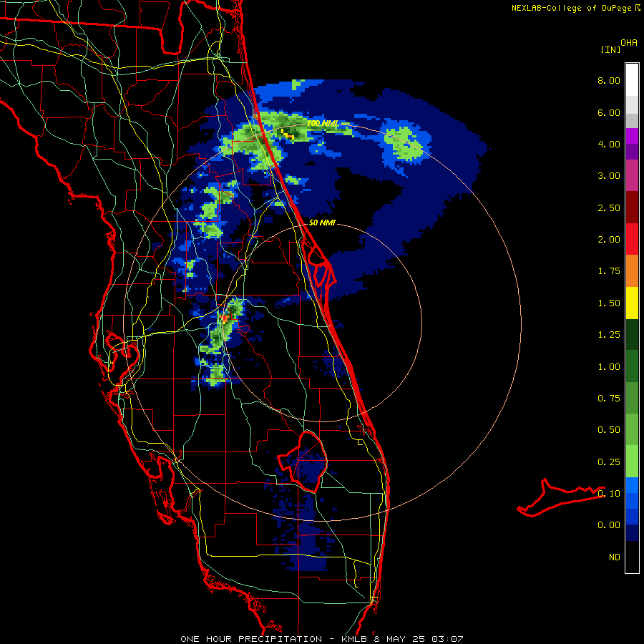Select the 8.00 legend value
The image size is (644, 644).
point(609,80)
